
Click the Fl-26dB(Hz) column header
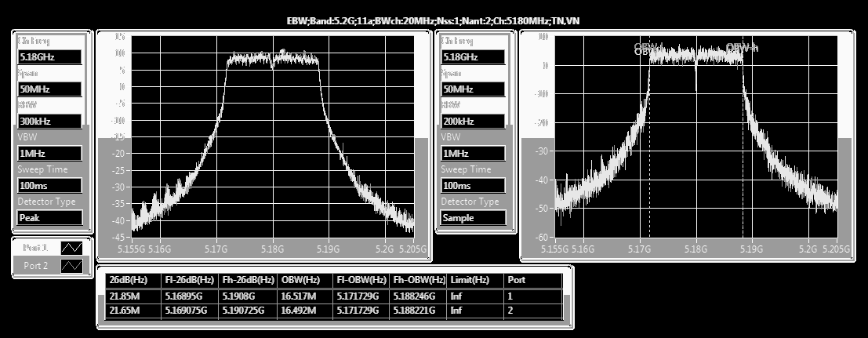(x=190, y=281)
